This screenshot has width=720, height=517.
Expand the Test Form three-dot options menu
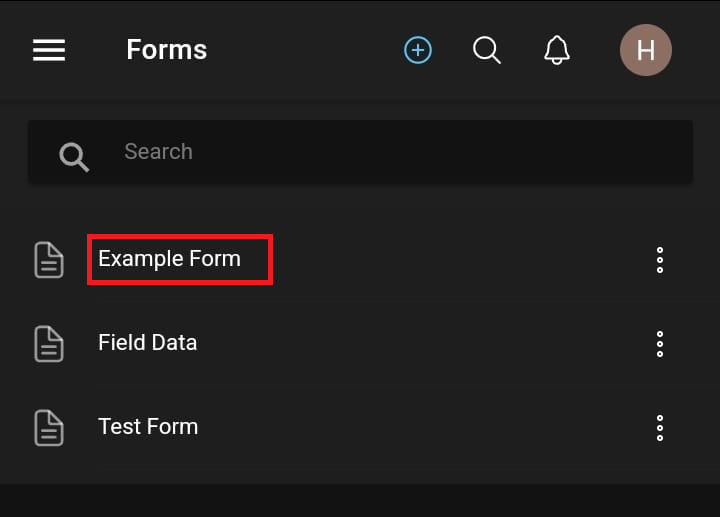660,428
